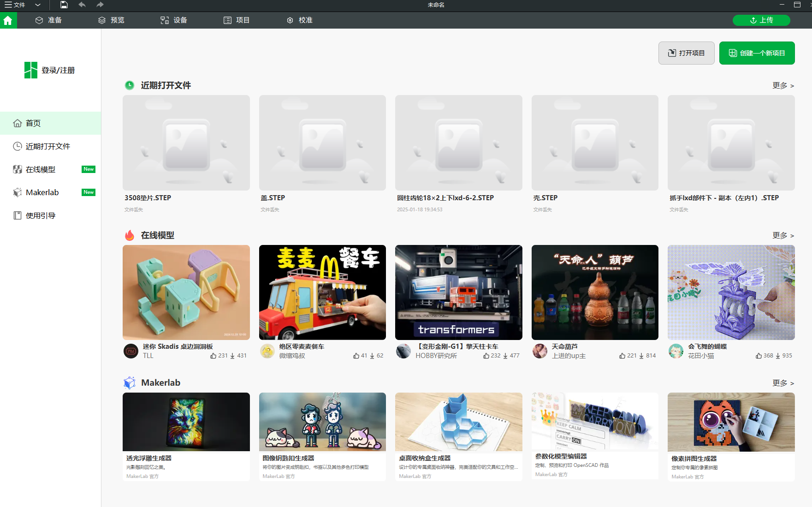
Task: Click the 登录/注册 login link
Action: pyautogui.click(x=58, y=70)
